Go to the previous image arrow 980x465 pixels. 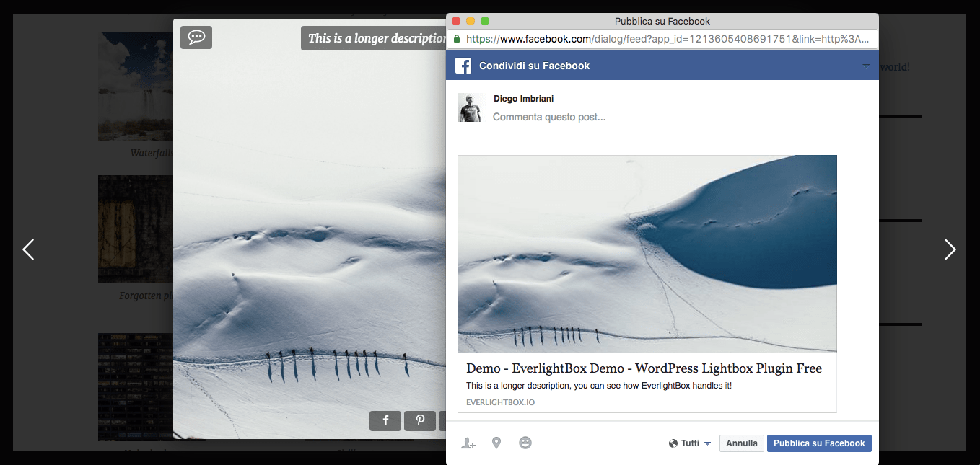pyautogui.click(x=28, y=249)
